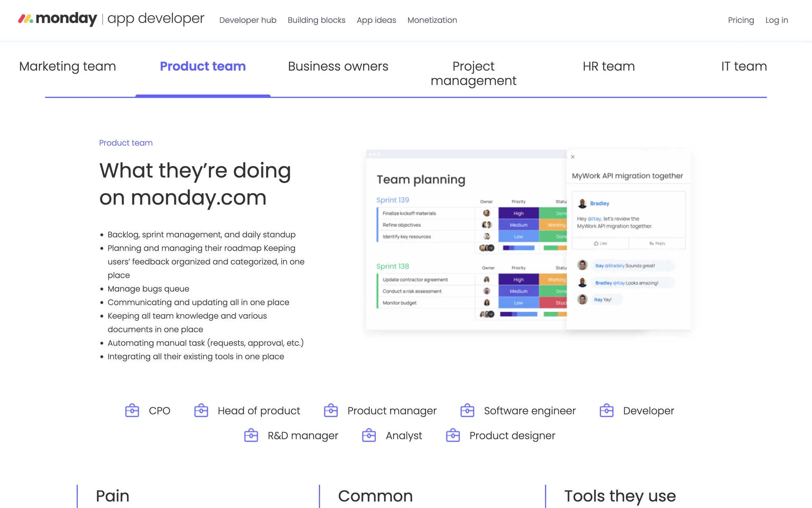812x508 pixels.
Task: Click the briefcase icon next to Analyst
Action: [x=369, y=436]
